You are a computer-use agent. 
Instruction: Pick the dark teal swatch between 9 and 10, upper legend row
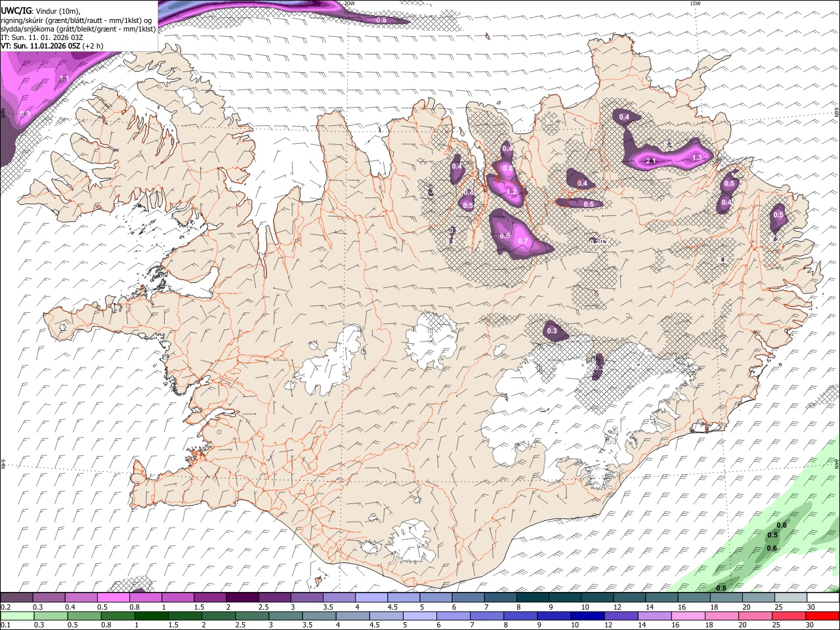click(x=565, y=597)
